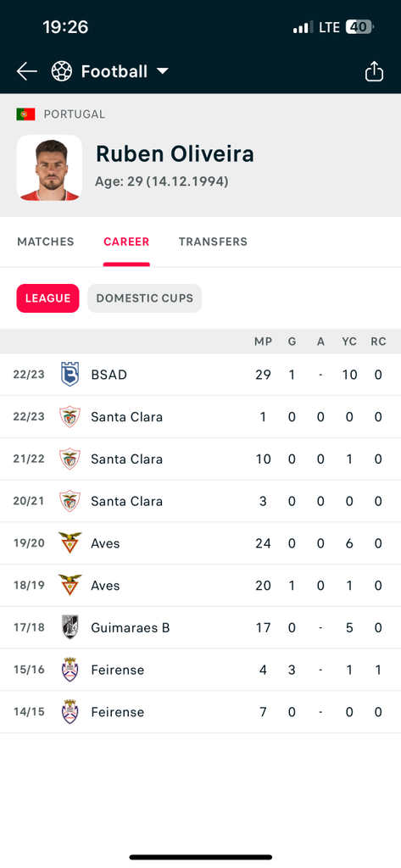Tap the share icon in header

coord(374,71)
